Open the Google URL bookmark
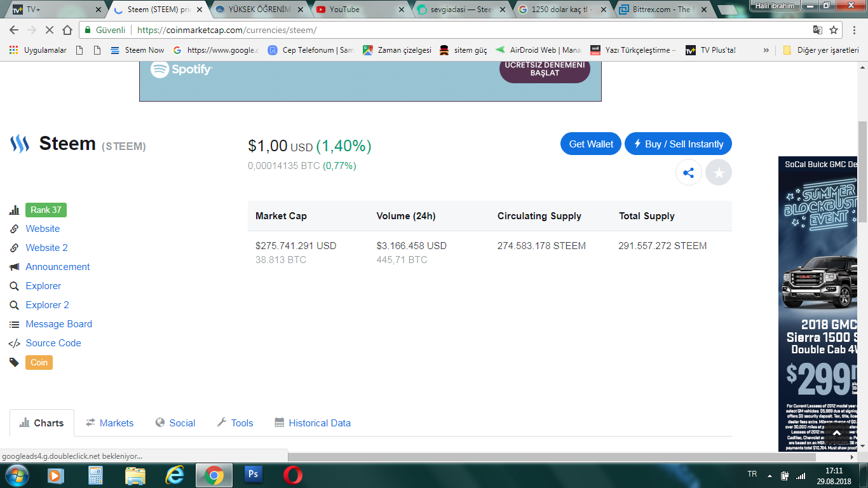 click(215, 50)
